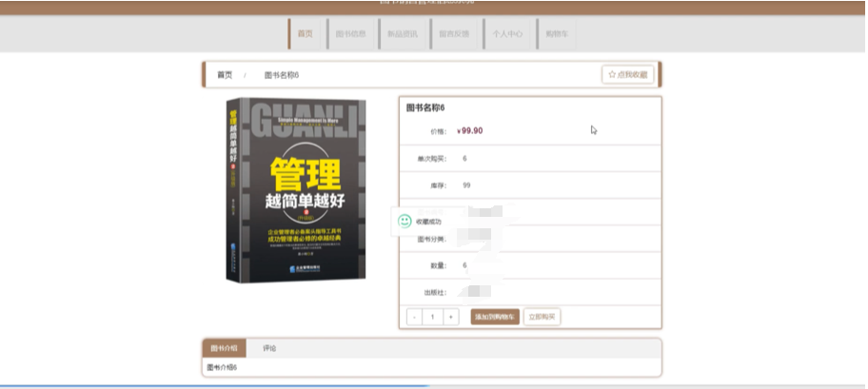Click the 图书名称6 breadcrumb text
This screenshot has width=868, height=389.
click(x=282, y=75)
